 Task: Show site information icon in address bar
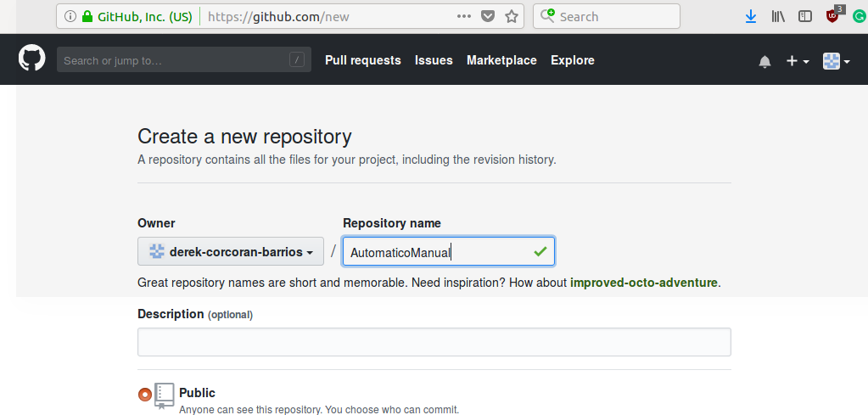pyautogui.click(x=70, y=16)
